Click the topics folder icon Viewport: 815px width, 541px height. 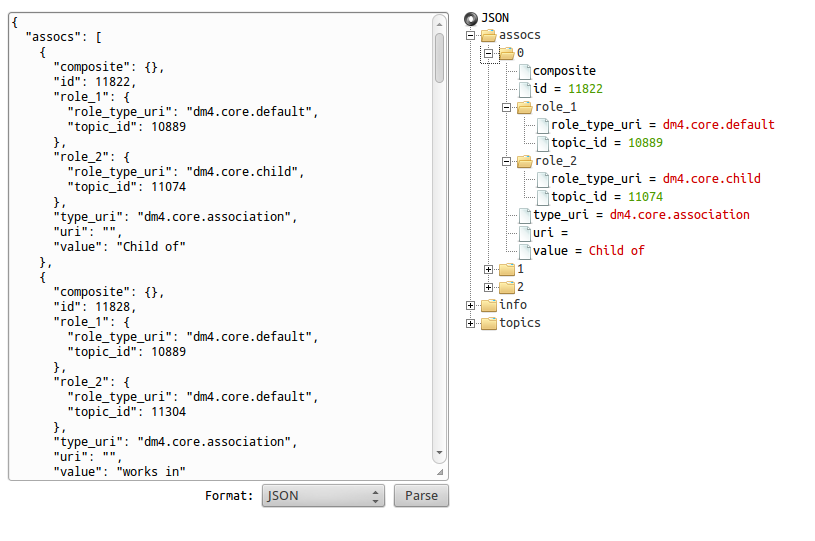(489, 323)
